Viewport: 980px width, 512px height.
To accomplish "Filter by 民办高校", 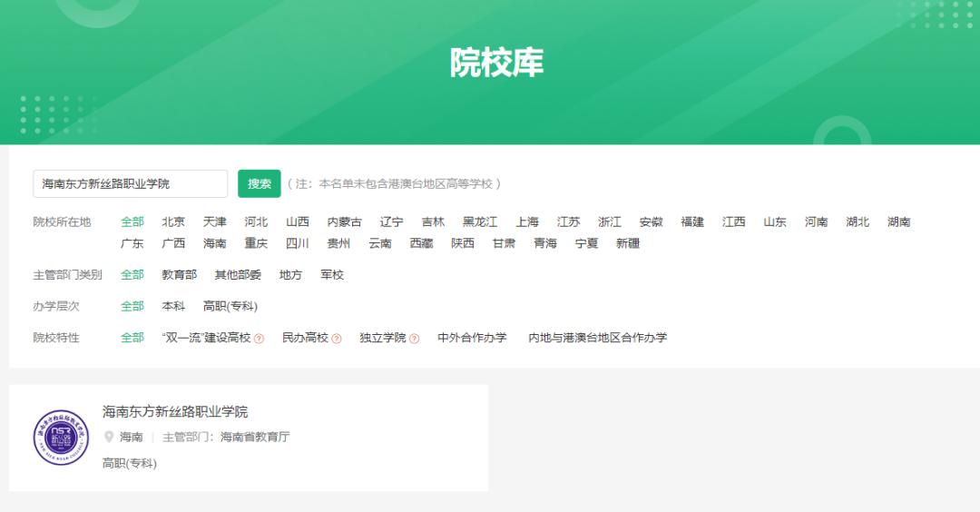I will pyautogui.click(x=305, y=338).
